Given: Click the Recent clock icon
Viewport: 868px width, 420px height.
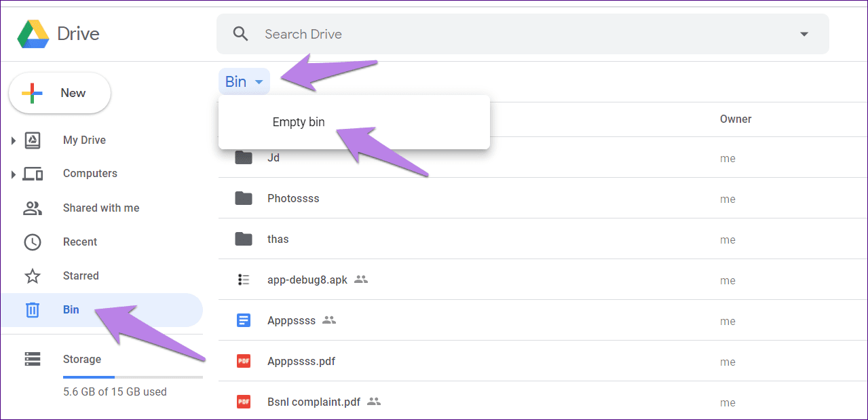Looking at the screenshot, I should tap(33, 242).
